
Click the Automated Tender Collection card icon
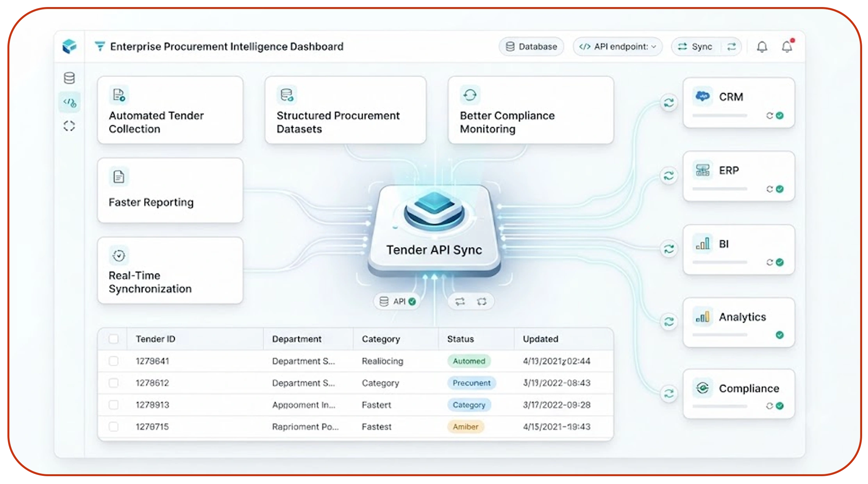coord(119,95)
